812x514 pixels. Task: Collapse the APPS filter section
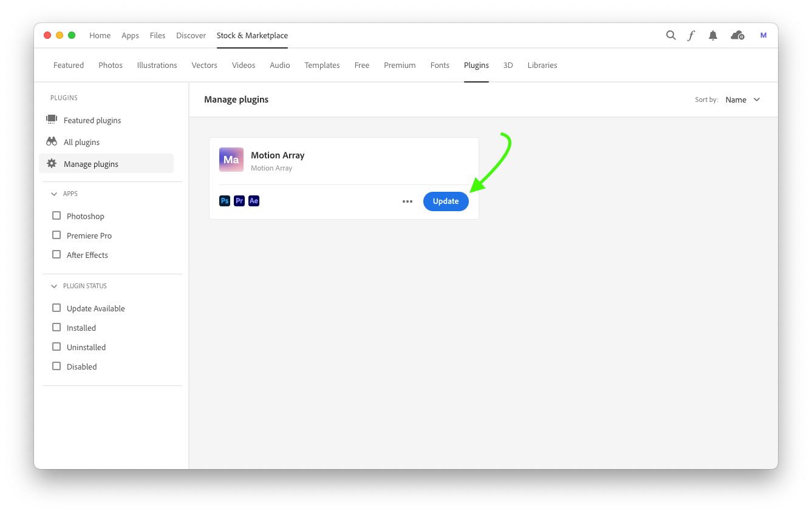[x=53, y=193]
